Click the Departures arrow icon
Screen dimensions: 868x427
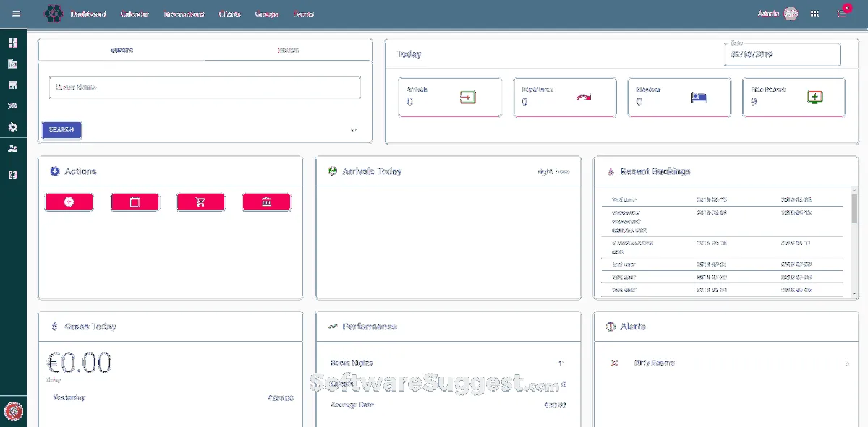click(584, 98)
